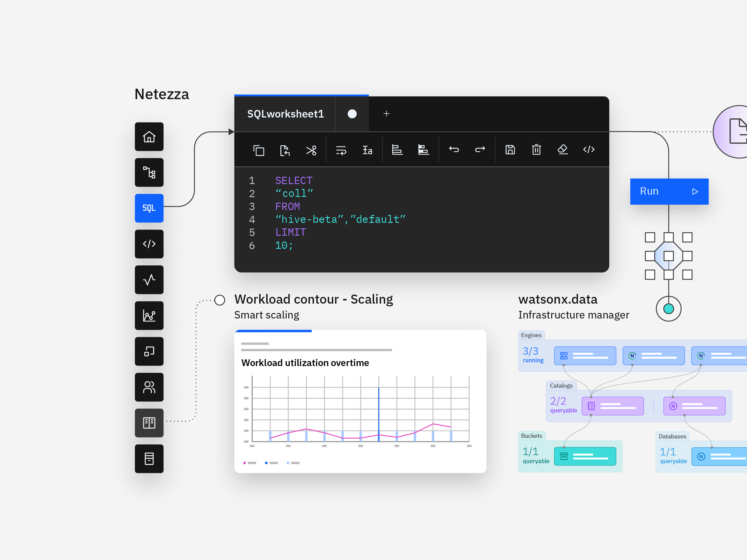Click the Netezza title
This screenshot has height=560, width=747.
pos(162,94)
